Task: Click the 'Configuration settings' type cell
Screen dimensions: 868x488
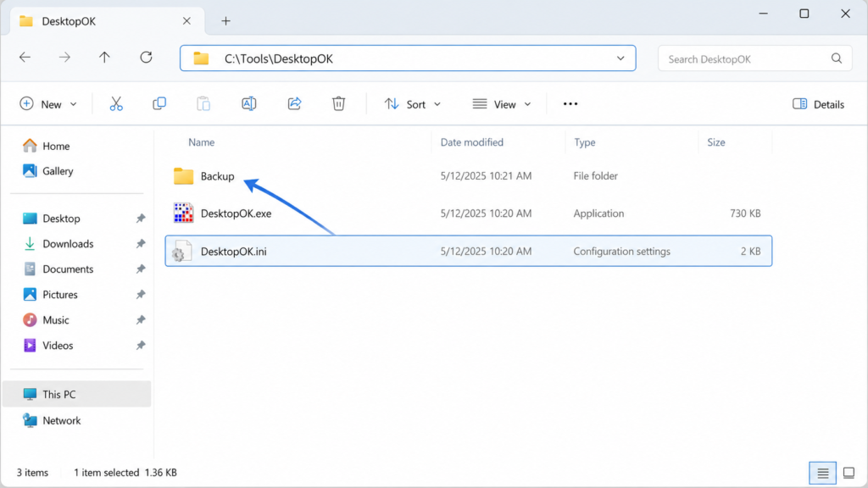Action: pyautogui.click(x=621, y=251)
